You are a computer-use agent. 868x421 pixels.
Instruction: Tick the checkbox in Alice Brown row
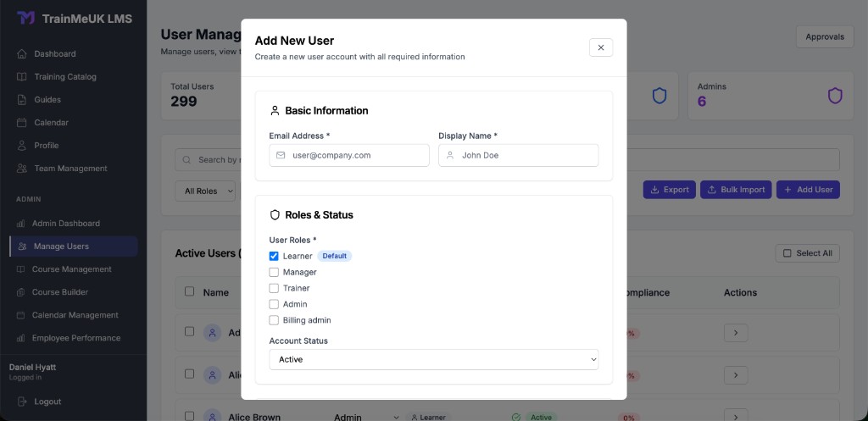pyautogui.click(x=189, y=415)
